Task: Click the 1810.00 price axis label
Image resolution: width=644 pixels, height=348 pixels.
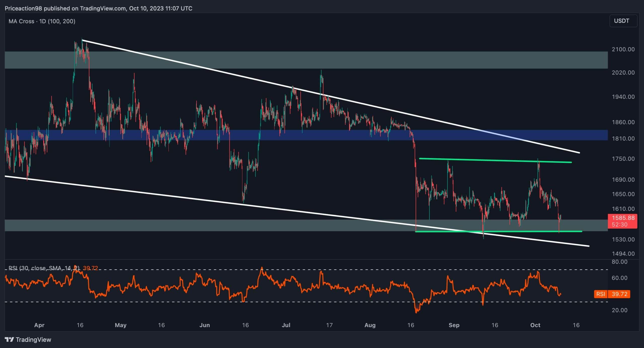Action: 623,138
